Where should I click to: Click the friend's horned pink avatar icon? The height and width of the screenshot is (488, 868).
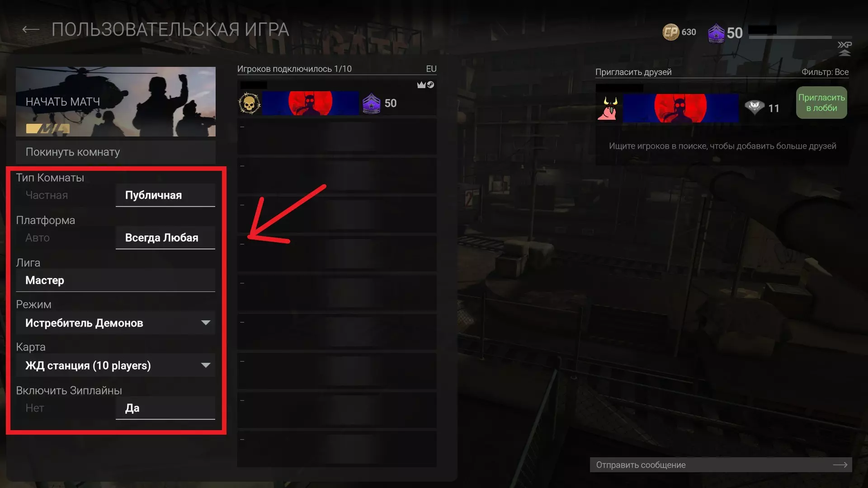[x=608, y=108]
